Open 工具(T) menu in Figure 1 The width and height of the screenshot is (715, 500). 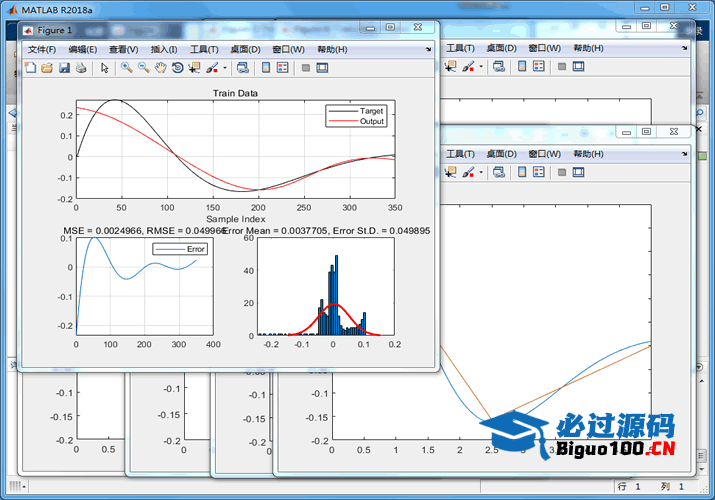(204, 49)
